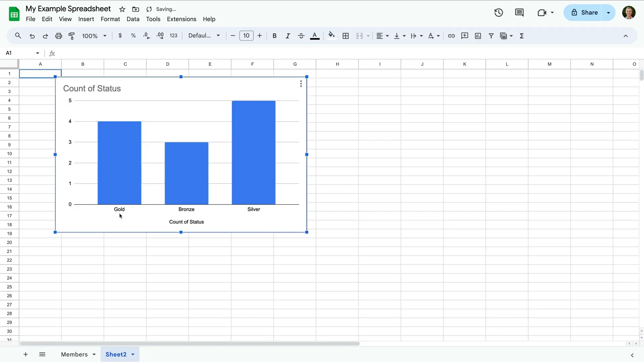This screenshot has width=644, height=362.
Task: Open the Functions (sigma) menu
Action: [x=522, y=36]
